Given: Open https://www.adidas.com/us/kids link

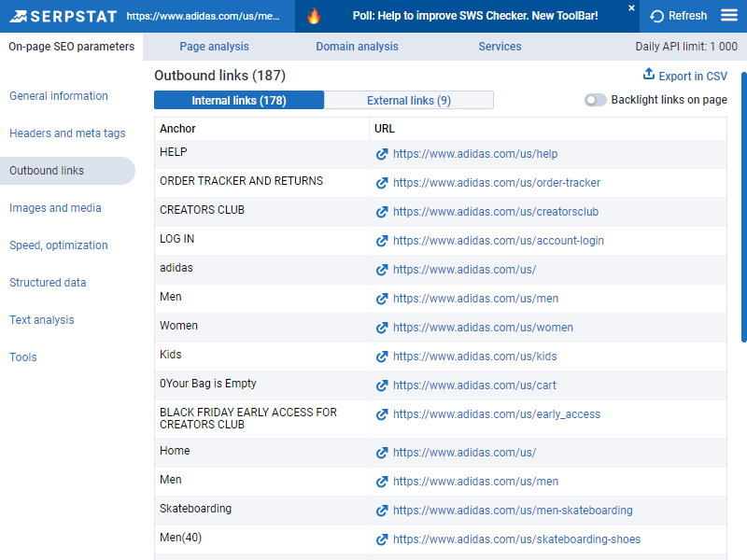Looking at the screenshot, I should point(474,357).
